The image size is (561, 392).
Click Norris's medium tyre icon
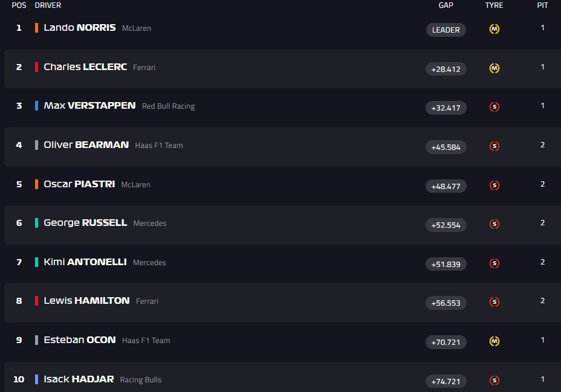pyautogui.click(x=494, y=29)
